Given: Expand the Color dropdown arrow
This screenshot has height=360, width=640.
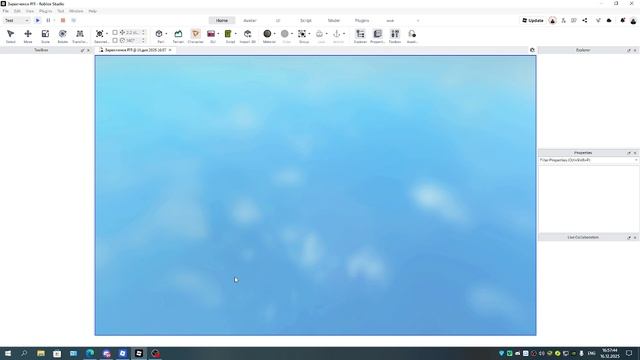Looking at the screenshot, I should pyautogui.click(x=292, y=34).
